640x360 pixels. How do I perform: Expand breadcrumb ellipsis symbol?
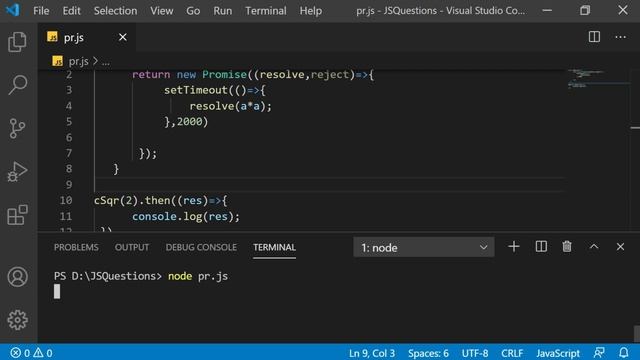[106, 62]
